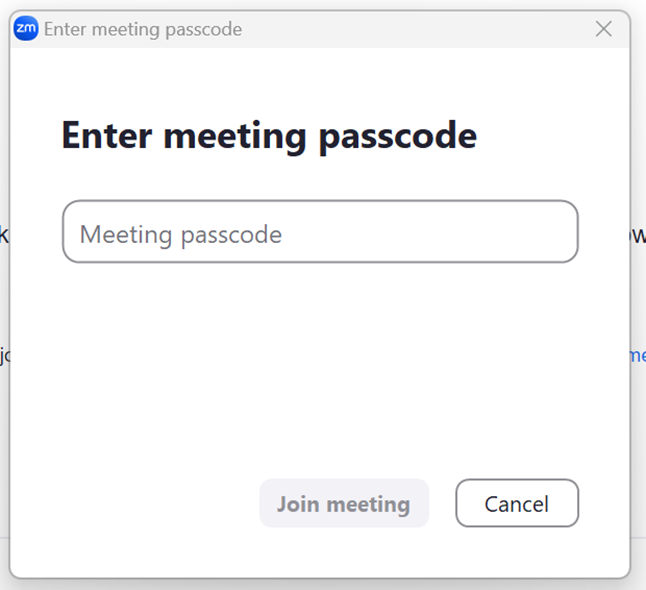This screenshot has height=590, width=646.
Task: Click the empty title bar area
Action: (420, 30)
